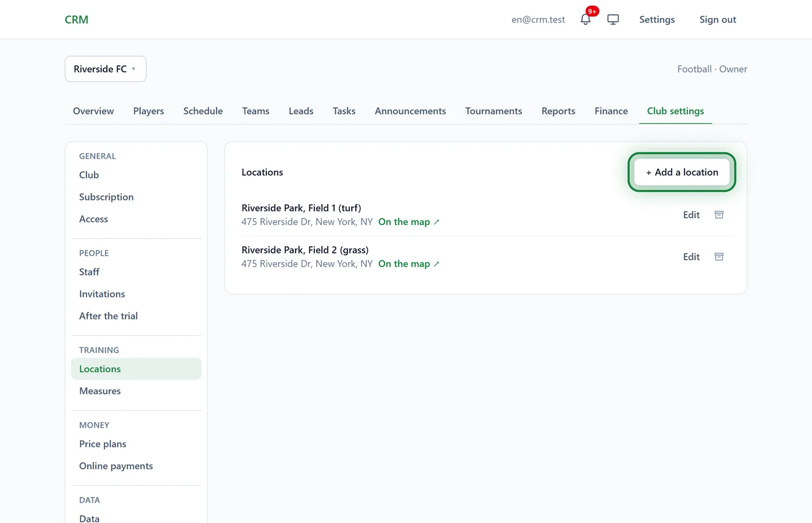
Task: Sign out of the CRM
Action: (718, 20)
